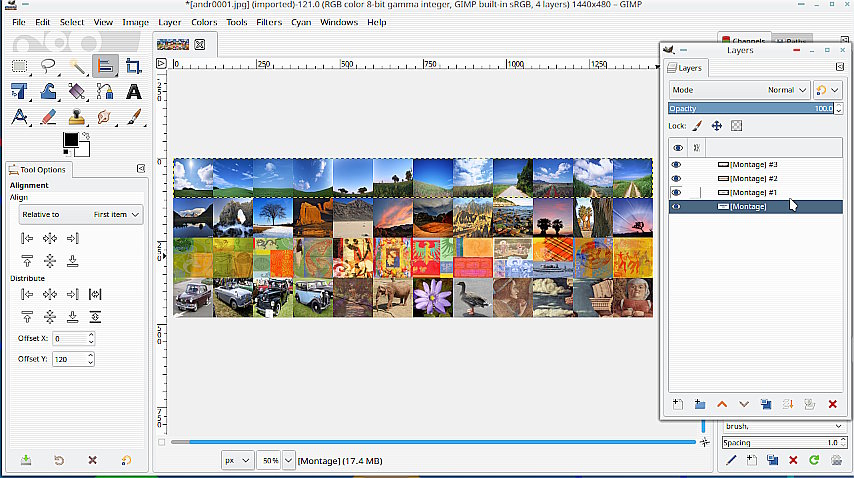Image resolution: width=854 pixels, height=478 pixels.
Task: Toggle lock alpha channel
Action: coord(736,126)
